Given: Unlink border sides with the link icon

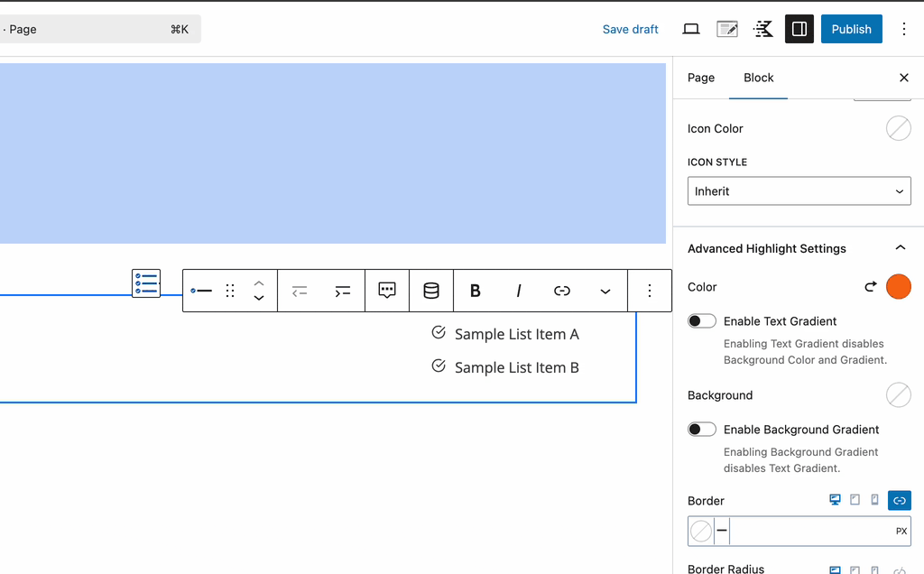Looking at the screenshot, I should click(899, 500).
